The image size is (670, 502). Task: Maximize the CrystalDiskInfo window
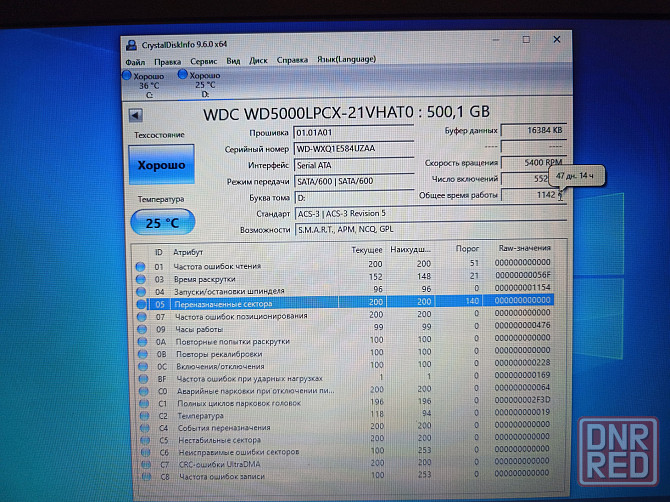click(x=526, y=40)
